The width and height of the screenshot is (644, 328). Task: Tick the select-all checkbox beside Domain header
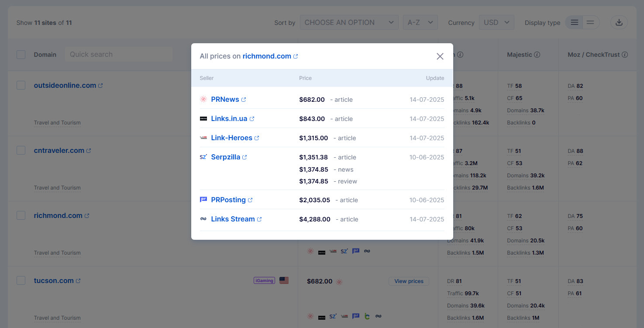pos(21,55)
